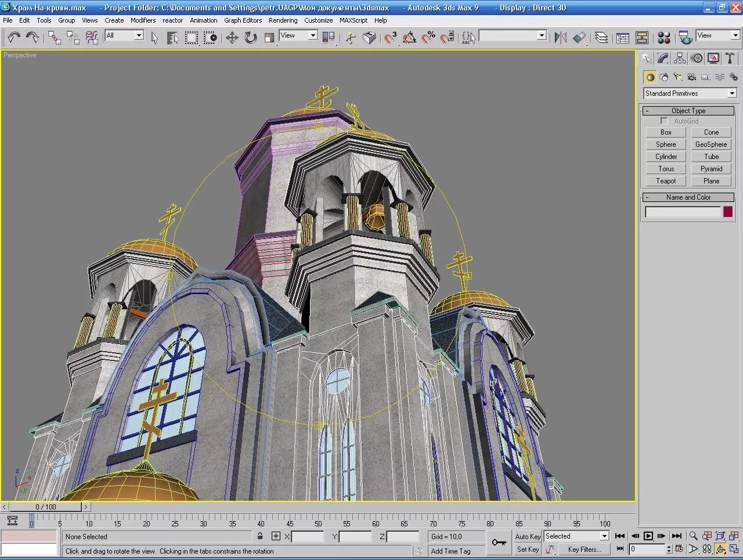
Task: Open the Select by Name list icon
Action: tap(172, 38)
